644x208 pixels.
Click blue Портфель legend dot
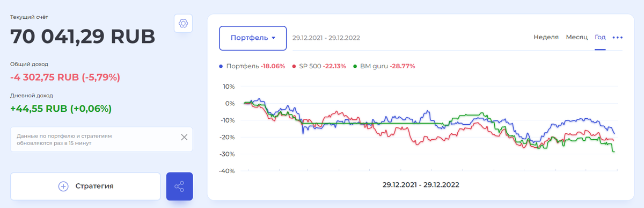point(222,66)
